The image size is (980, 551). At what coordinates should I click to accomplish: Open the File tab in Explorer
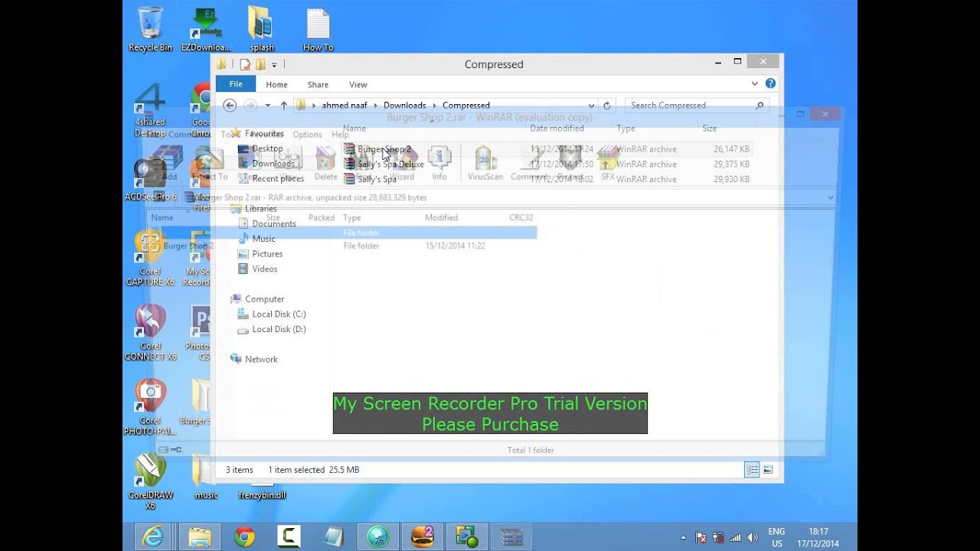click(236, 84)
